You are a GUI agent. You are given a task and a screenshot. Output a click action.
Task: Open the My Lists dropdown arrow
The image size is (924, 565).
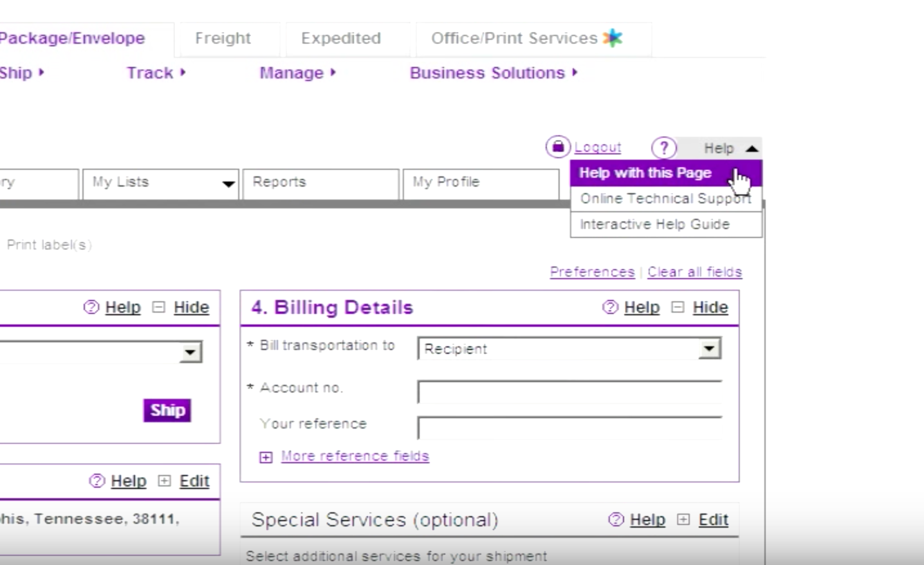coord(229,184)
